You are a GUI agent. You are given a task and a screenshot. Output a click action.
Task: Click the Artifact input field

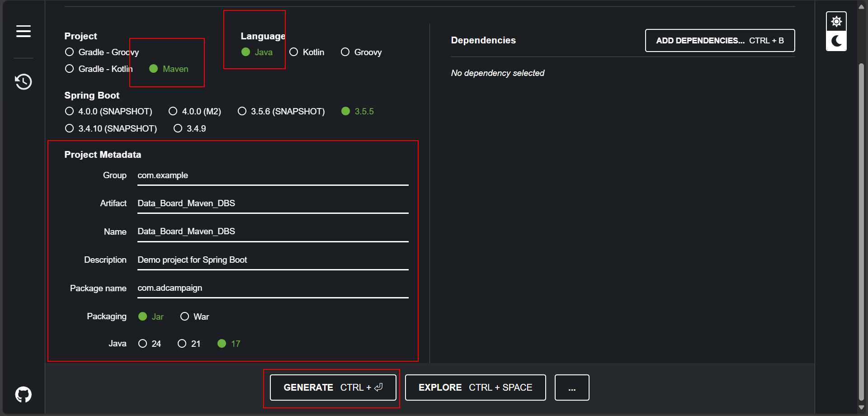[x=273, y=203]
